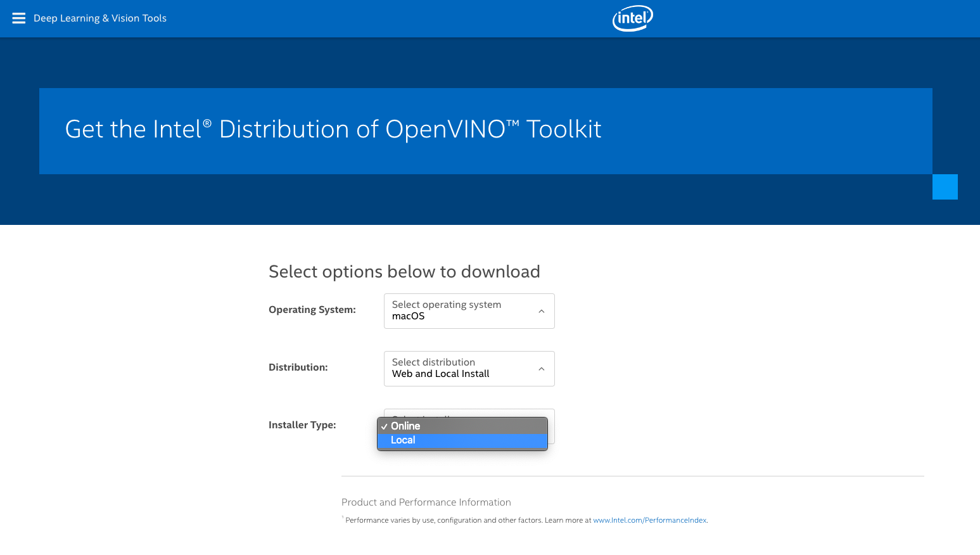Collapse the Operating System dropdown via its chevron

pos(541,311)
